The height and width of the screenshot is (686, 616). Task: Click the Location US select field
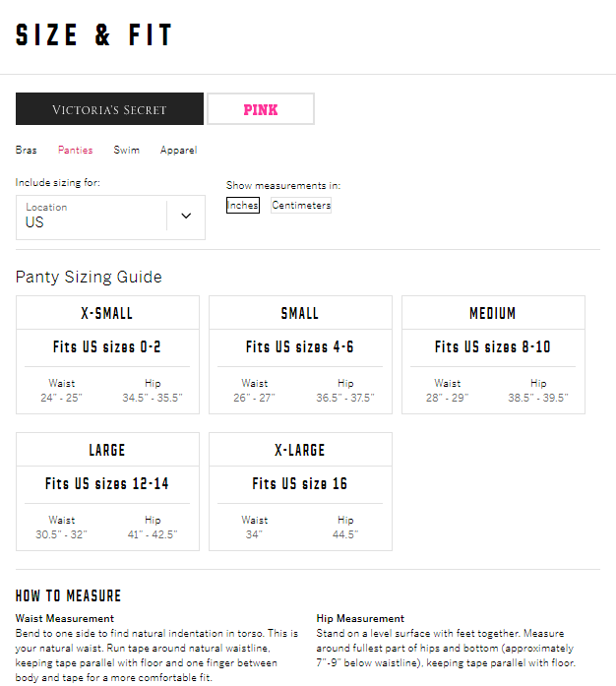[110, 218]
